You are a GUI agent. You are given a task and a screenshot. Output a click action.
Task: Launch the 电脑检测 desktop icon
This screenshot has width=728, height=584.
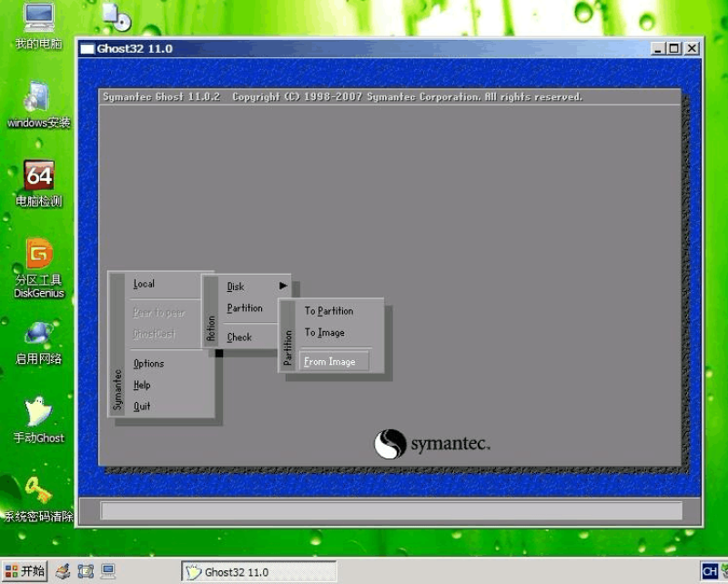pos(39,184)
